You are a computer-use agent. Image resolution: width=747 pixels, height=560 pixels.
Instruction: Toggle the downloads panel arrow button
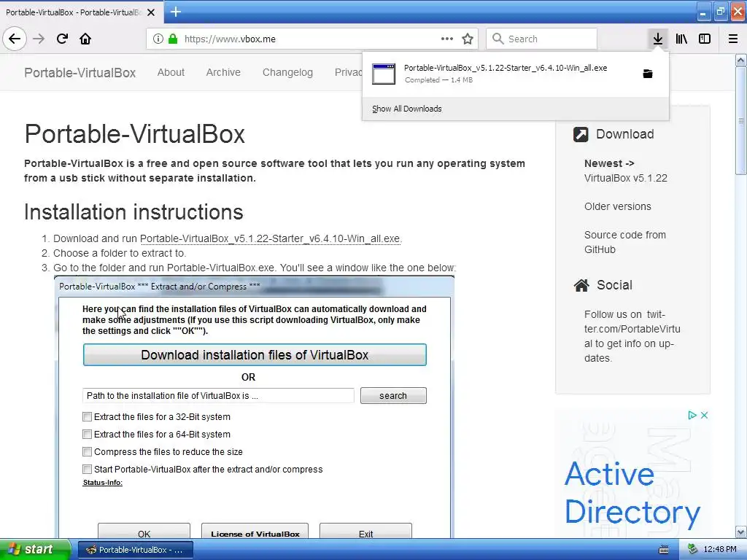[x=657, y=39]
